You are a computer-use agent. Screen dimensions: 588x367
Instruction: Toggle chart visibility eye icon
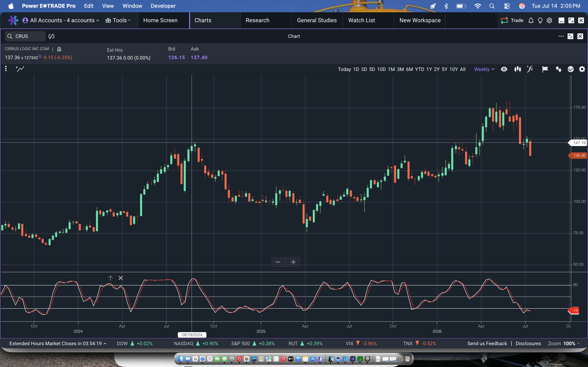tap(504, 69)
